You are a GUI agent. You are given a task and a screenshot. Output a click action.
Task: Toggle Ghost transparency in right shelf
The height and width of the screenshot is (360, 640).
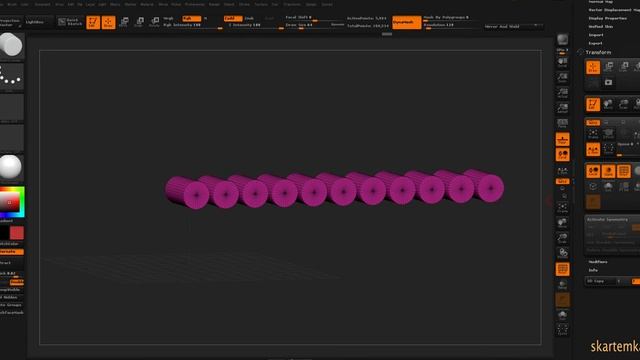(x=562, y=300)
